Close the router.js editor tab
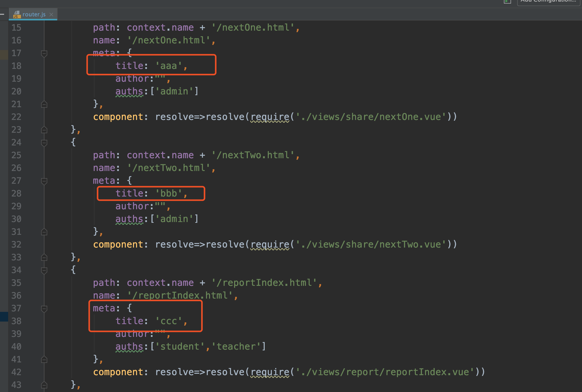Screen dimensions: 582x392 [51, 15]
